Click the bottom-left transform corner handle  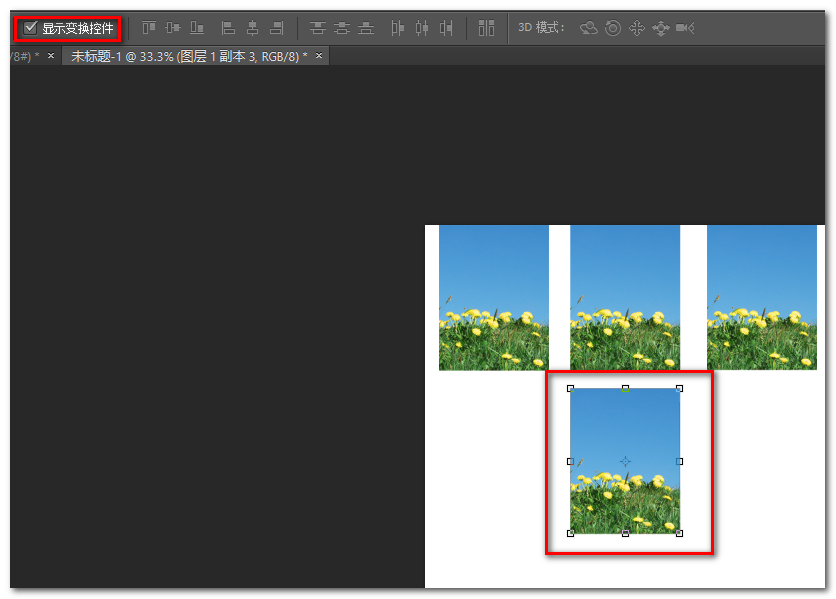coord(570,533)
